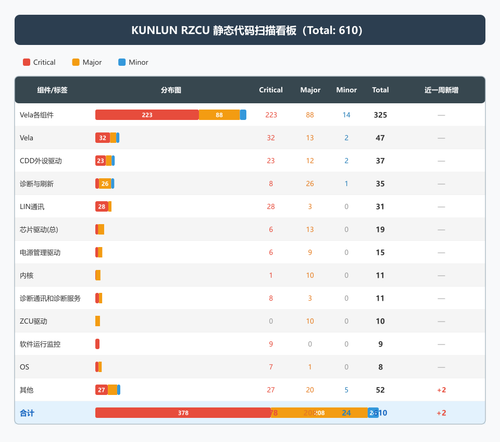Click the orange 88 bar segment
500x442 pixels.
219,115
